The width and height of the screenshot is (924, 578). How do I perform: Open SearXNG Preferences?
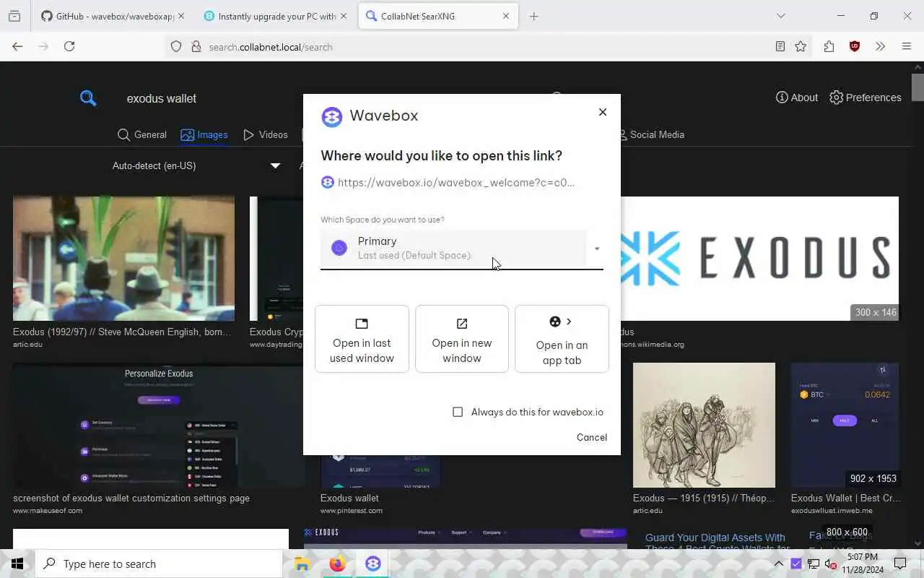pos(866,98)
